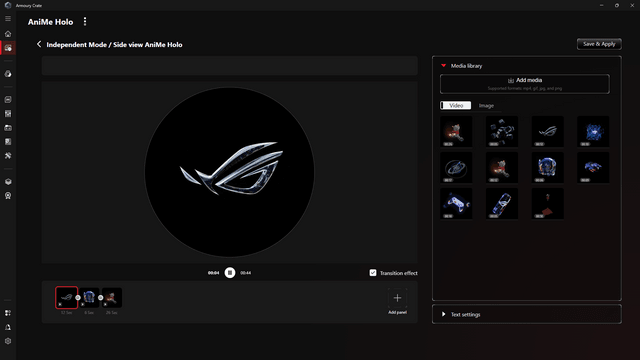Viewport: 640px width, 360px height.
Task: Click transition icon between ROG and helmet panels
Action: (78, 298)
